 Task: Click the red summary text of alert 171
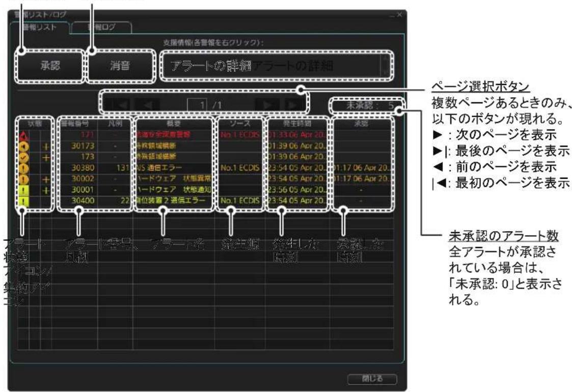point(162,134)
